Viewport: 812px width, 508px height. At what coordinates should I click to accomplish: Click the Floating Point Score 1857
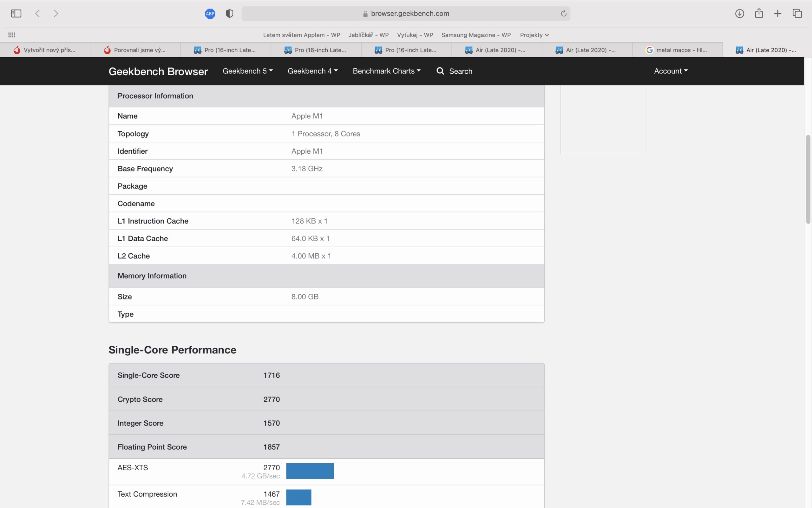click(x=271, y=447)
